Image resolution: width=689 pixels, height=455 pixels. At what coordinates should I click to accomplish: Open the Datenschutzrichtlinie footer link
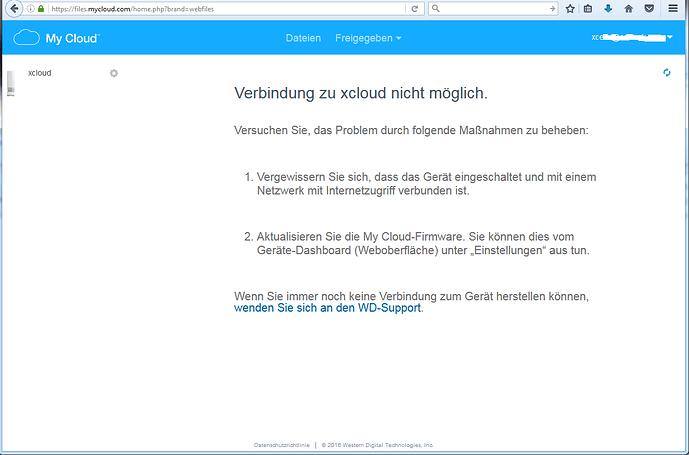coord(282,445)
